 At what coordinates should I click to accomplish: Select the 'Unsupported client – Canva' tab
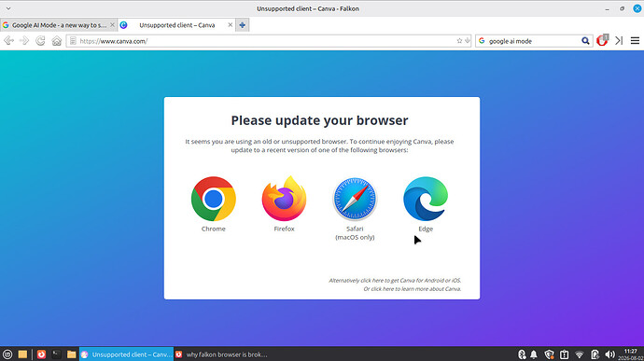[x=176, y=25]
